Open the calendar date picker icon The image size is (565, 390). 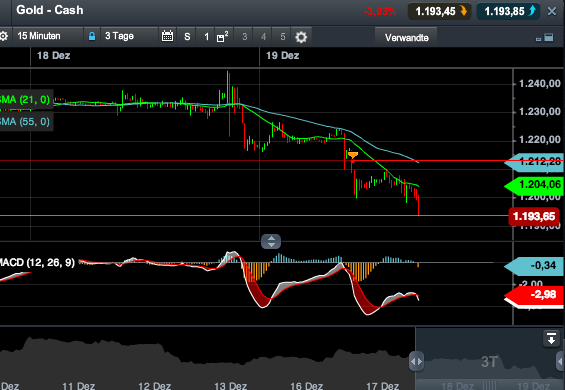tap(167, 36)
